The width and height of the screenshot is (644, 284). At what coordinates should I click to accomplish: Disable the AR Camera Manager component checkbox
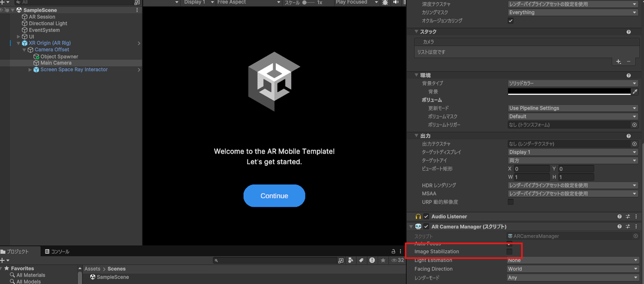tap(427, 227)
